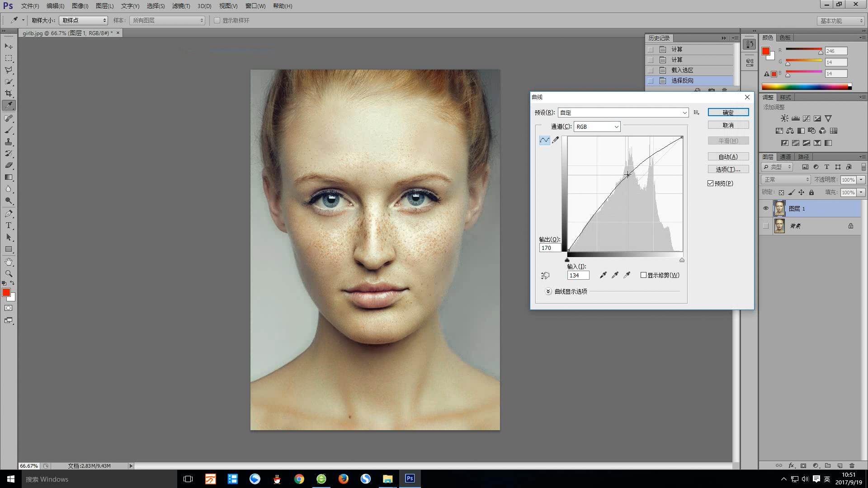The width and height of the screenshot is (868, 488).
Task: Open the 样本 所有图层 dropdown
Action: pos(167,20)
